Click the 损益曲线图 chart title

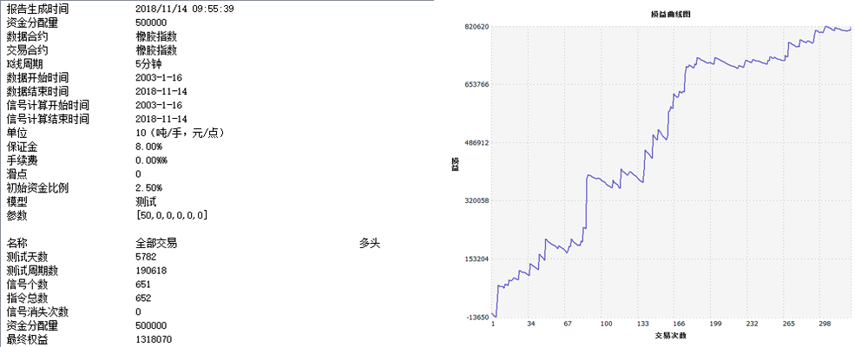pos(670,15)
